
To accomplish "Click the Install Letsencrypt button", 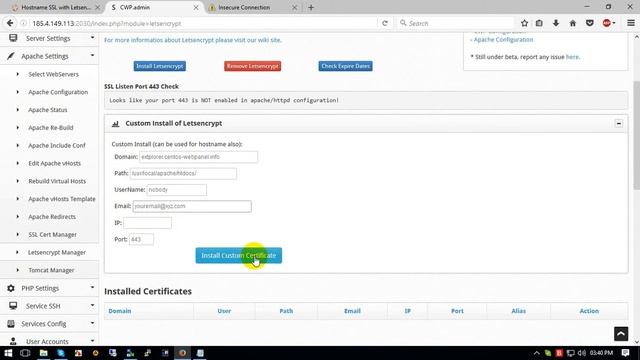I will coord(160,66).
